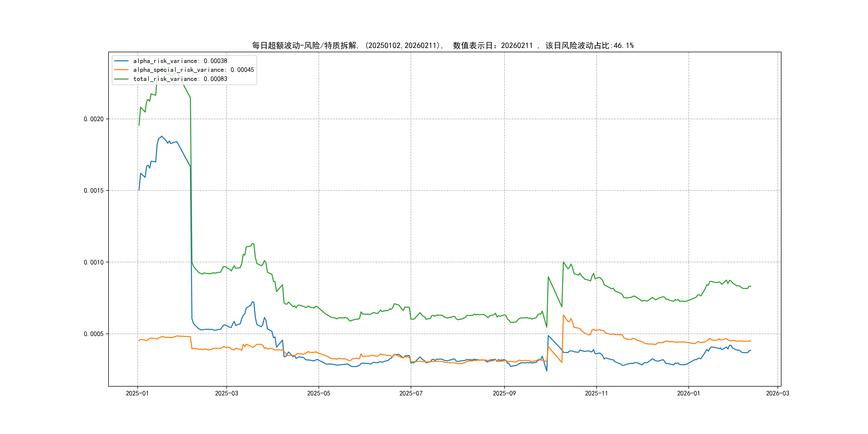This screenshot has width=868, height=434.
Task: Select the alpha_risk_variance: 0.00038 legend label
Action: 180,61
